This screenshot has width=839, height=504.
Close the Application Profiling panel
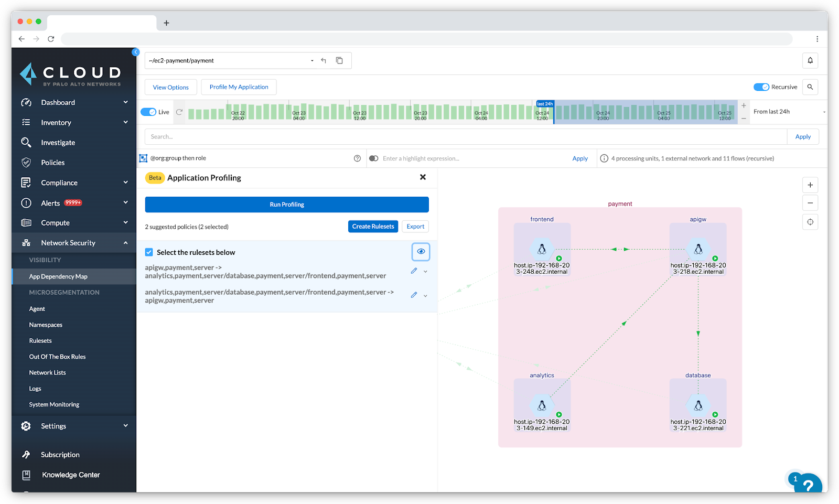[x=423, y=177]
